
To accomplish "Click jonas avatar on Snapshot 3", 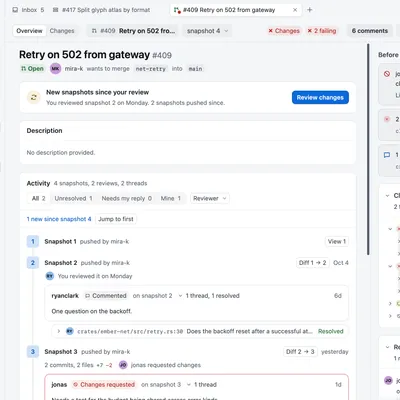I will [x=123, y=365].
